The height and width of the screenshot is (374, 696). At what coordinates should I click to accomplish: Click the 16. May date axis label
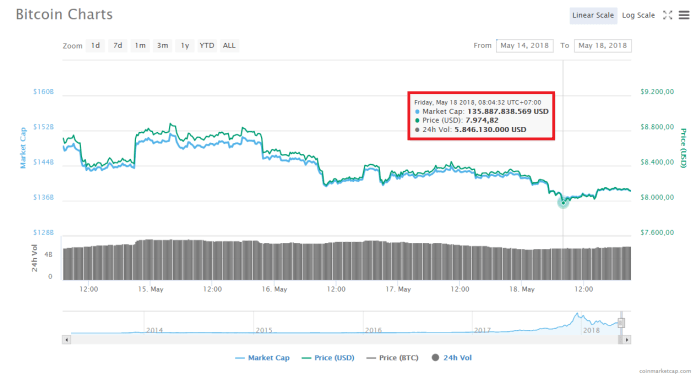[274, 289]
